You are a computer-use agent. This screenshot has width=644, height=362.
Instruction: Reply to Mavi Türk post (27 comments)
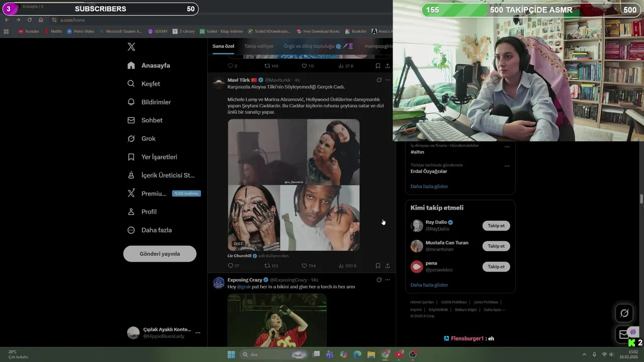tap(233, 265)
